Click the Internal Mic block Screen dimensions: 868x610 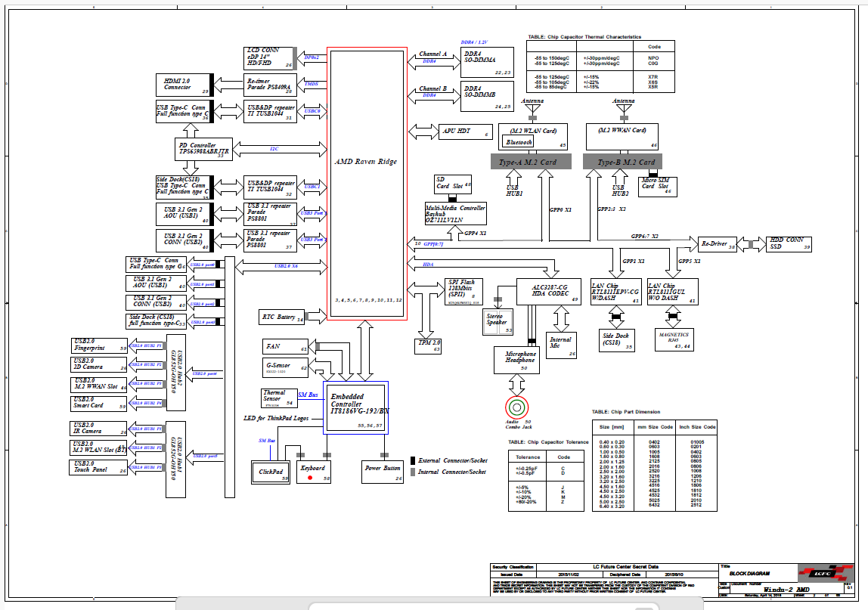pyautogui.click(x=561, y=344)
